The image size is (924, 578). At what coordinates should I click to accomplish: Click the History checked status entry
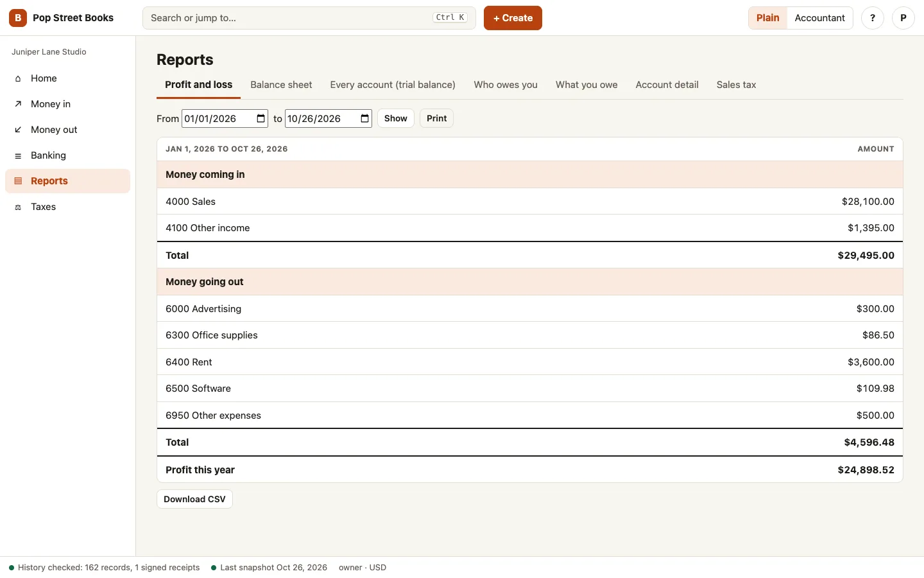104,568
